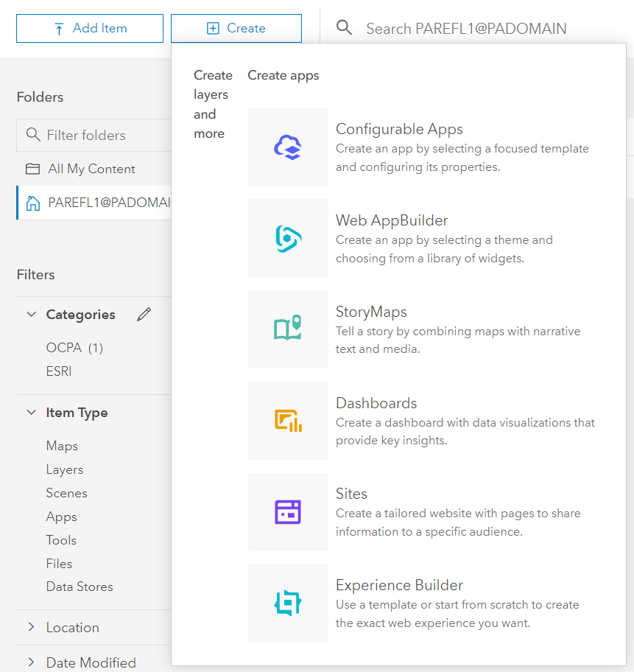The image size is (634, 672).
Task: Filter item type by Tools
Action: 61,540
